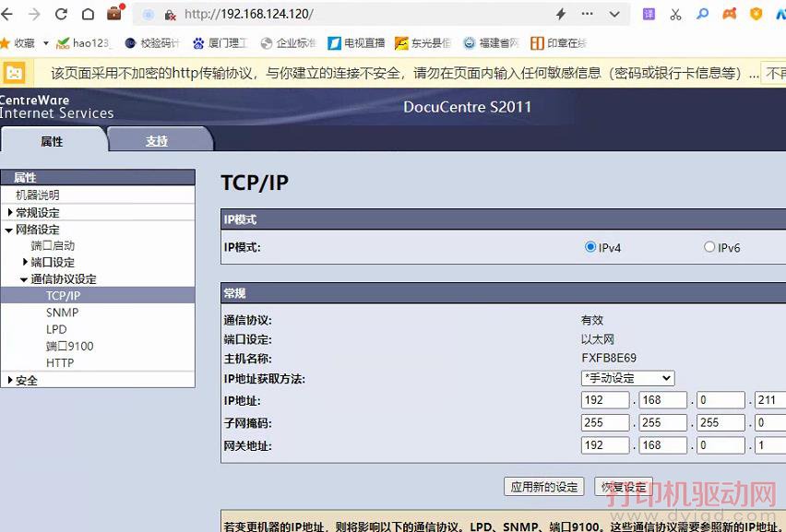
Task: Click the first 子网掩码 octet field
Action: 605,423
